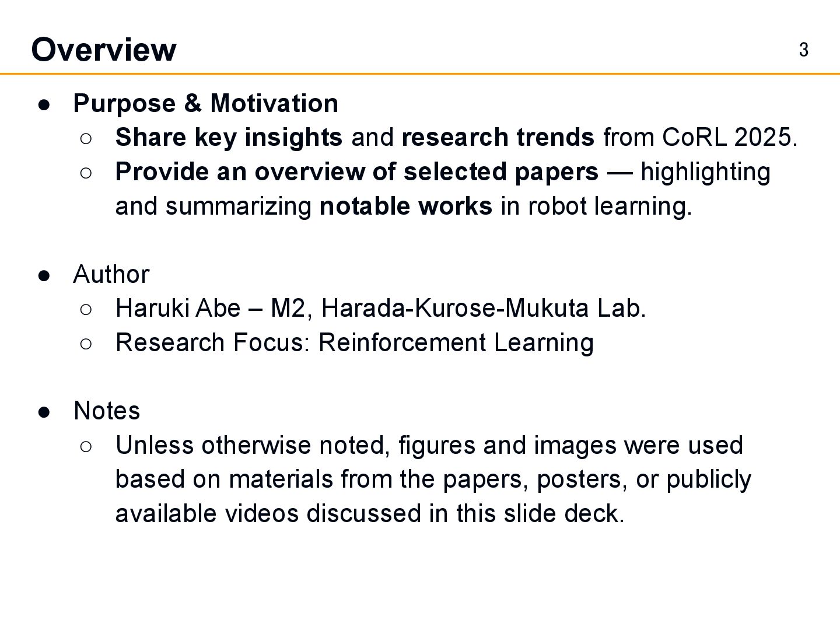Viewport: 840px width, 630px height.
Task: Select the slide number 3
Action: [803, 50]
